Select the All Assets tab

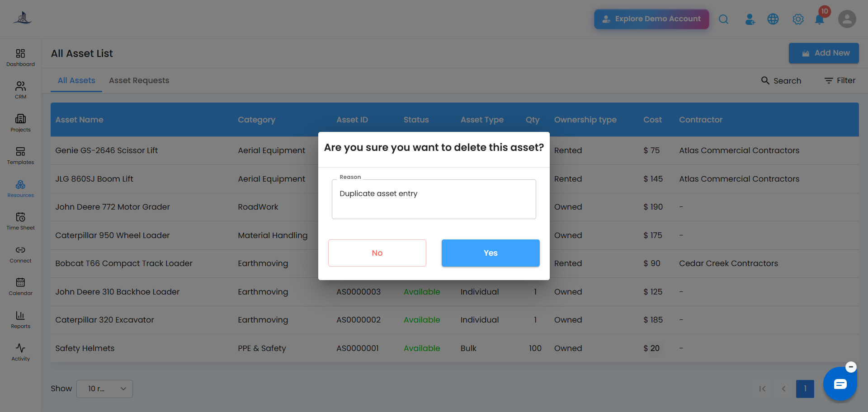[x=76, y=80]
